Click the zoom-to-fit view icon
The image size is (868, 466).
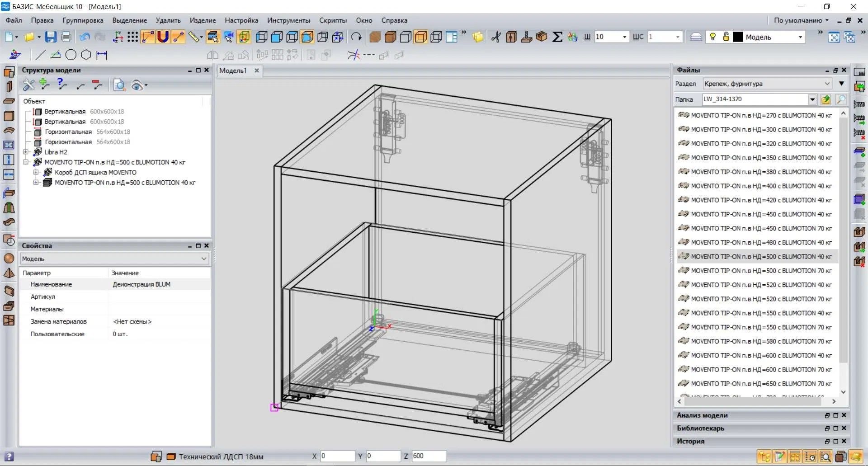click(834, 37)
